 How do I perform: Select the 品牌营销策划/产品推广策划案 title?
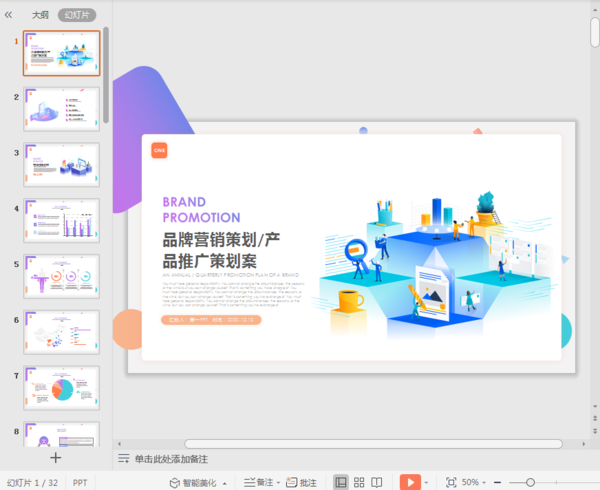pos(221,251)
